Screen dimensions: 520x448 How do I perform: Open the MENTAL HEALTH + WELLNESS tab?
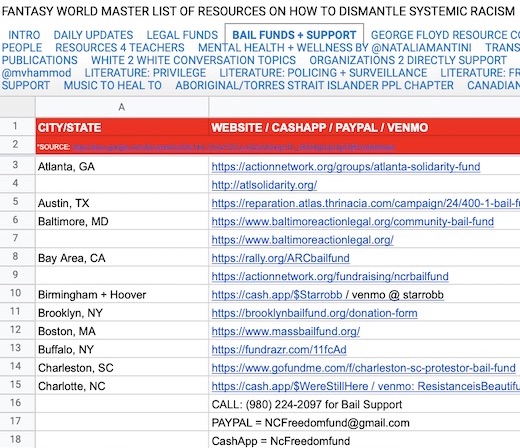click(x=335, y=47)
